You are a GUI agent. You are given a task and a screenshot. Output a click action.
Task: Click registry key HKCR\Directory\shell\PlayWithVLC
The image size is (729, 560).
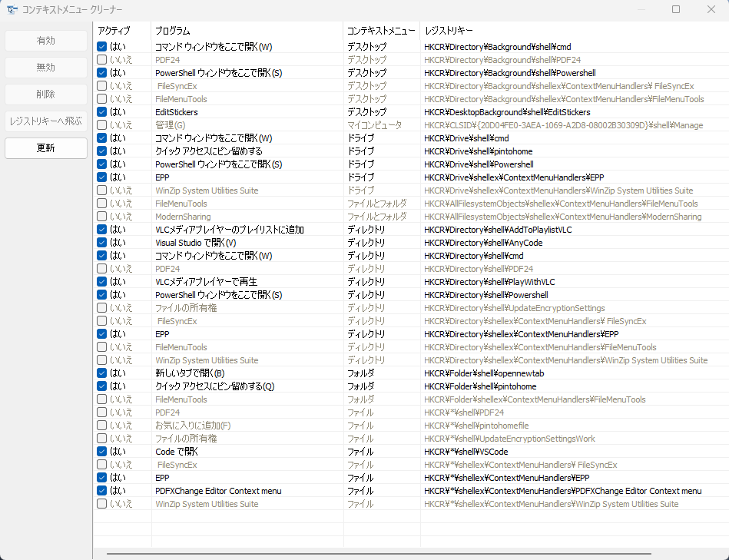(x=489, y=282)
